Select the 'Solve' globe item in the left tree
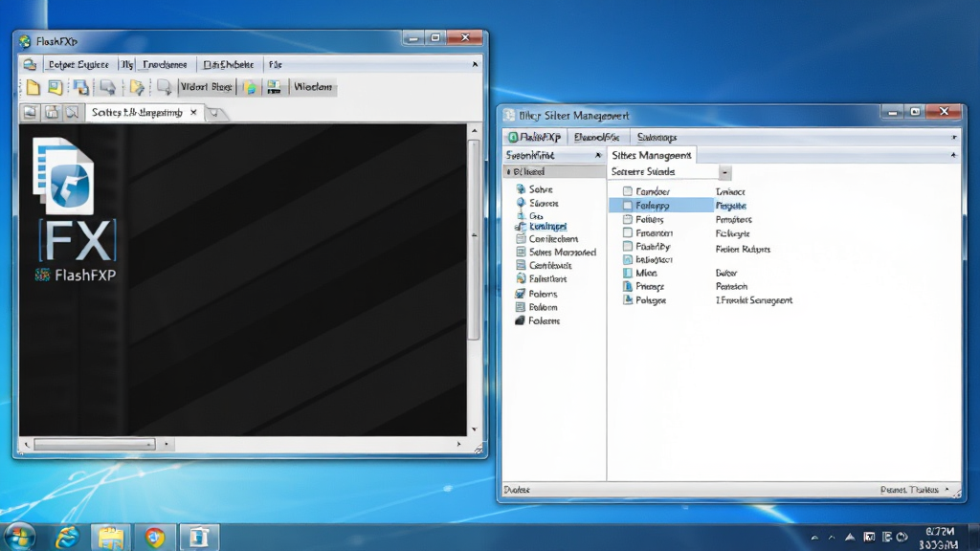980x551 pixels. pyautogui.click(x=541, y=188)
